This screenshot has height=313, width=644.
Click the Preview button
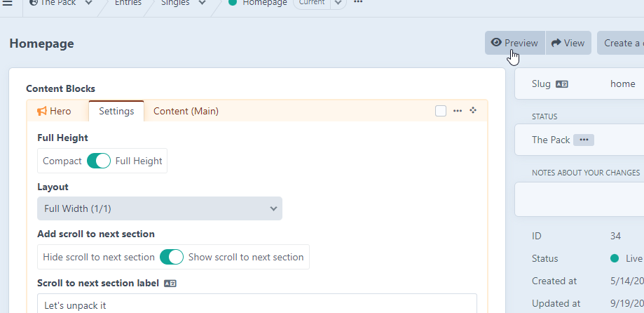pos(515,43)
